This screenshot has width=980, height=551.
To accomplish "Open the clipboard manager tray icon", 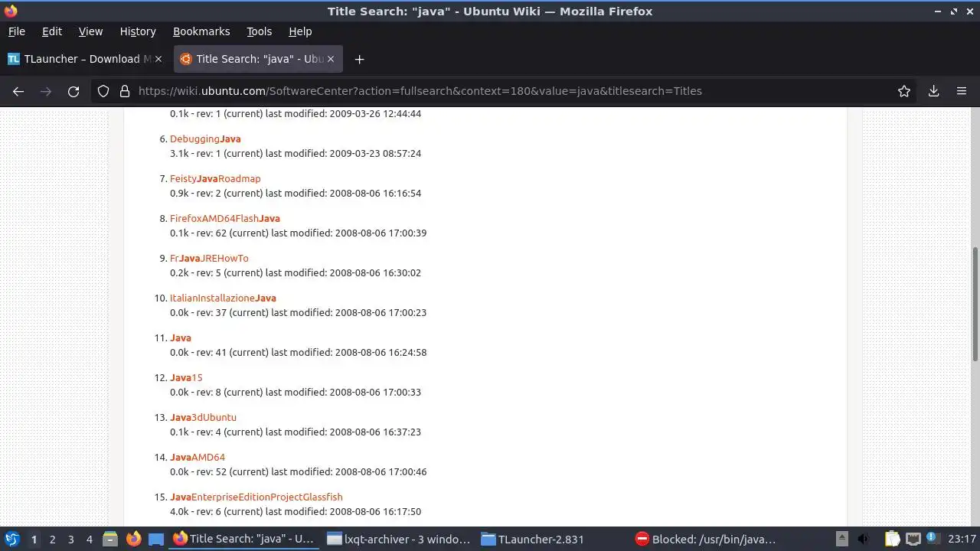I will click(892, 539).
